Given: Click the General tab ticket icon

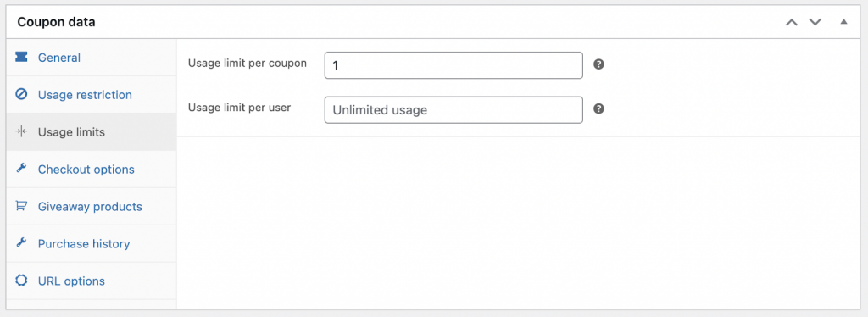Looking at the screenshot, I should click(x=21, y=57).
